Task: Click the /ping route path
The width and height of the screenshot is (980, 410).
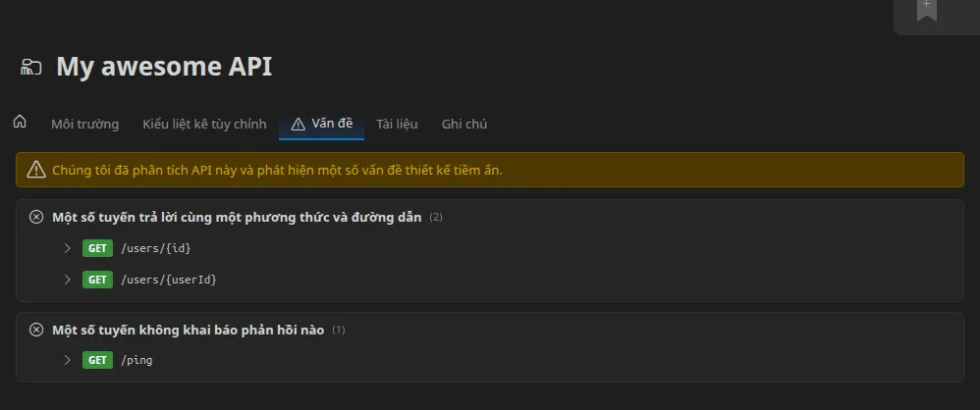Action: pyautogui.click(x=136, y=360)
